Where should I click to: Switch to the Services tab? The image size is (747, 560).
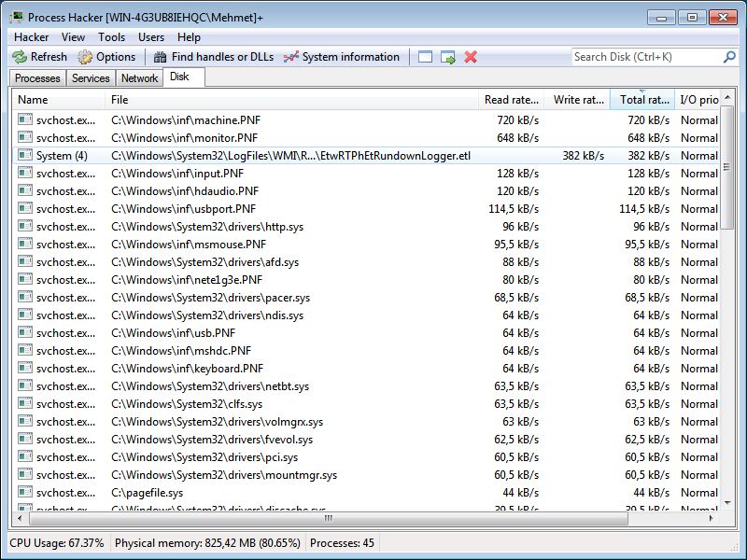pyautogui.click(x=91, y=78)
